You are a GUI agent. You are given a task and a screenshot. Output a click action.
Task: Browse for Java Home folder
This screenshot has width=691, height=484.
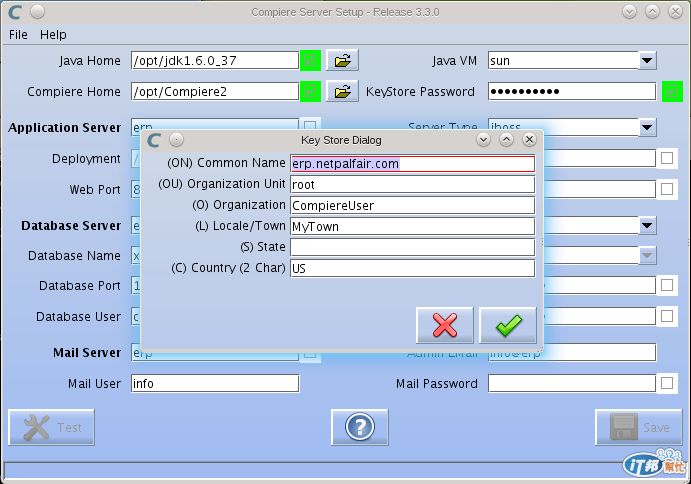[x=342, y=60]
